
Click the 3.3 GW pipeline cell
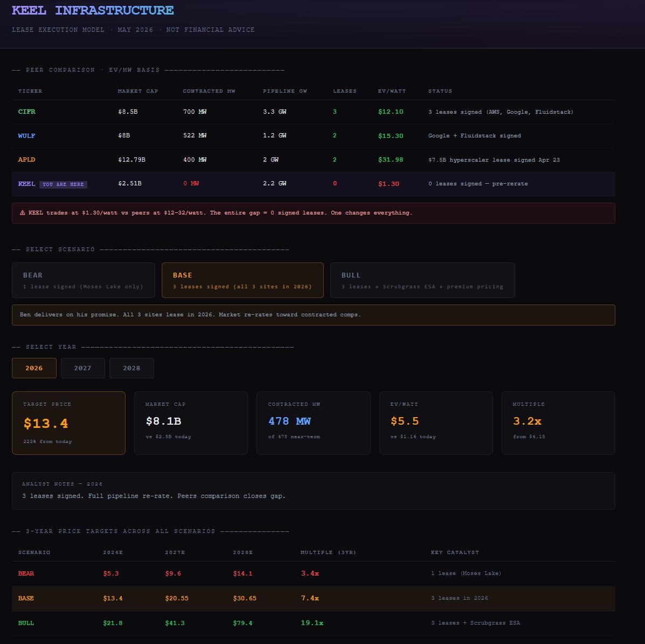275,112
